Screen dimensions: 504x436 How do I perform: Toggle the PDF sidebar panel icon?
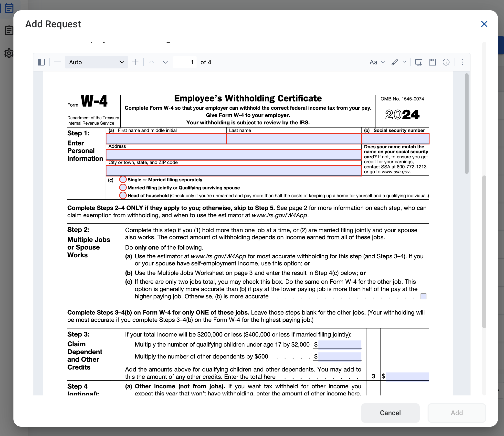point(41,62)
